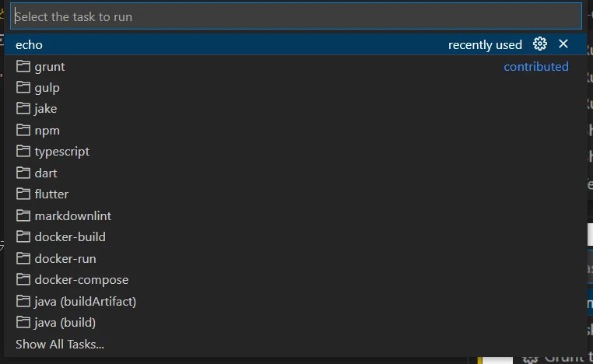Click the folder icon beside npm
The height and width of the screenshot is (364, 593).
coord(23,130)
